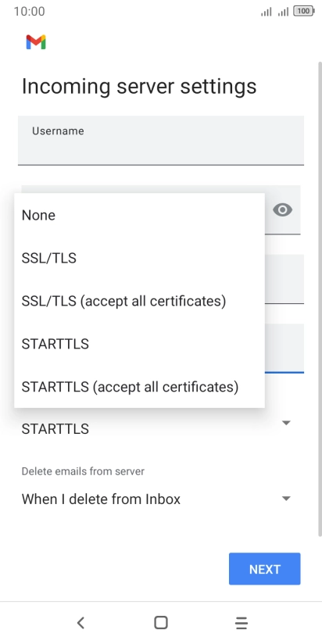Focus the Username input field
Screen dimensions: 322x644
pyautogui.click(x=160, y=141)
